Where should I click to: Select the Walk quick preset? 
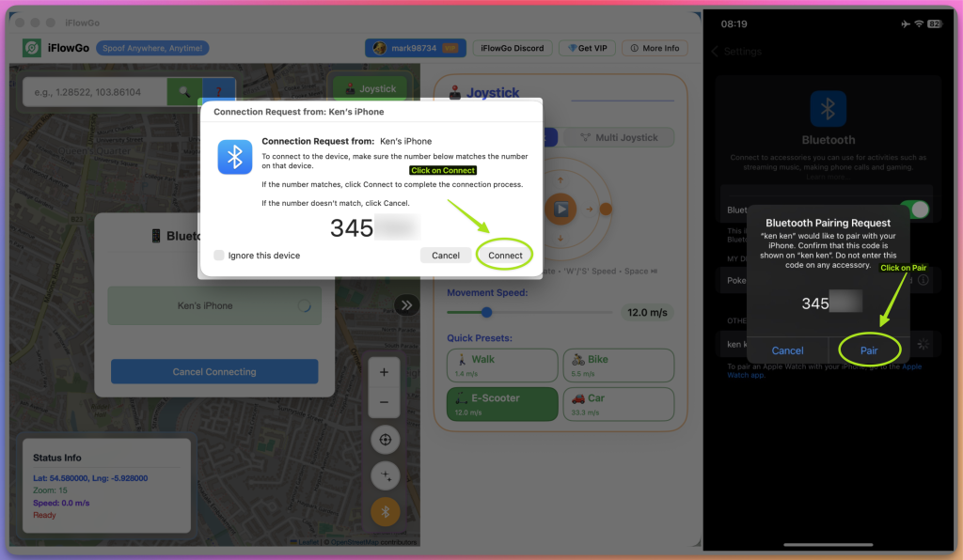(x=501, y=366)
